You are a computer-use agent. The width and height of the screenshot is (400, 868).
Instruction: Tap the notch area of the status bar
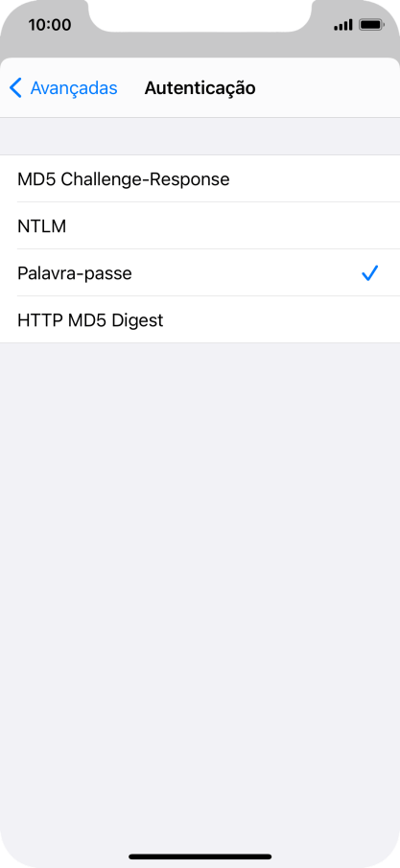click(x=200, y=15)
